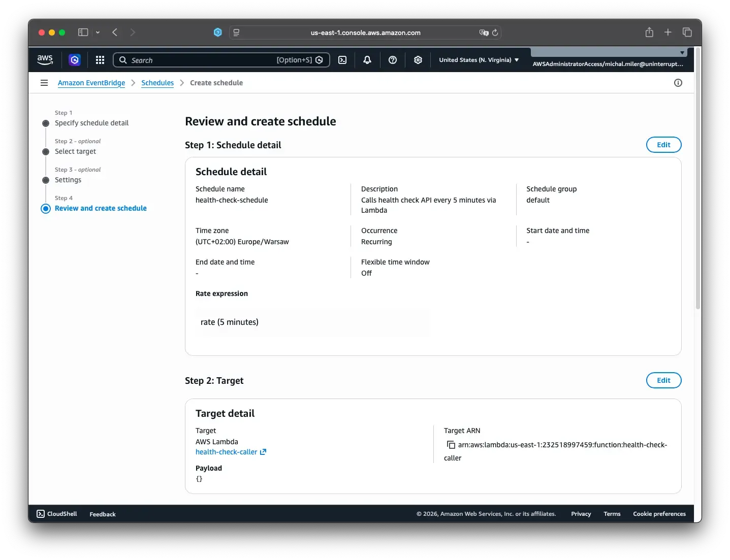Open the console settings gear

click(x=418, y=60)
